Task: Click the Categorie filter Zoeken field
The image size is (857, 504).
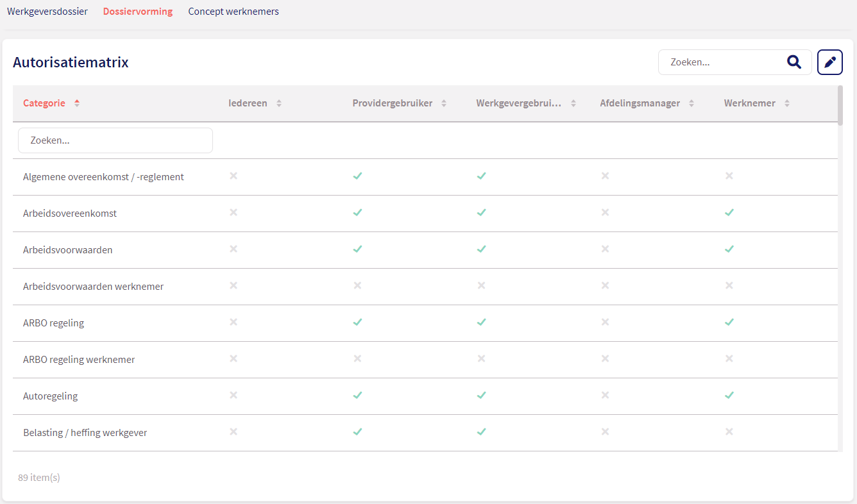Action: tap(115, 140)
